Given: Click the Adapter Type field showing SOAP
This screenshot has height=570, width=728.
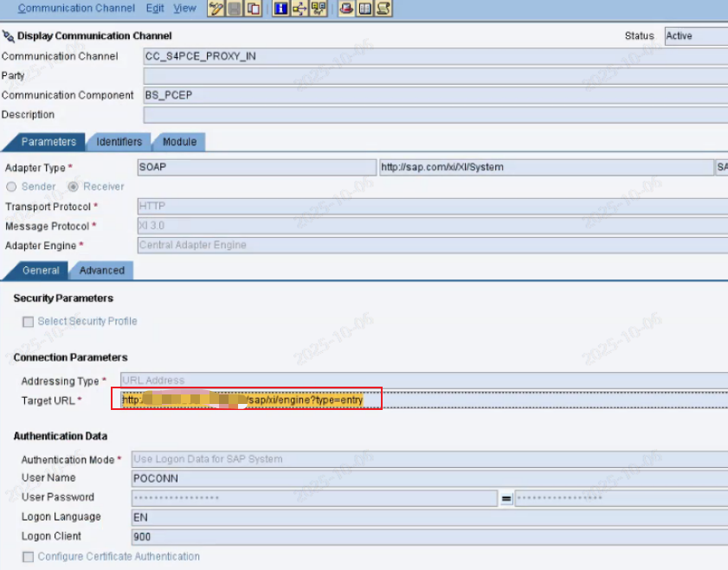Looking at the screenshot, I should pyautogui.click(x=257, y=168).
